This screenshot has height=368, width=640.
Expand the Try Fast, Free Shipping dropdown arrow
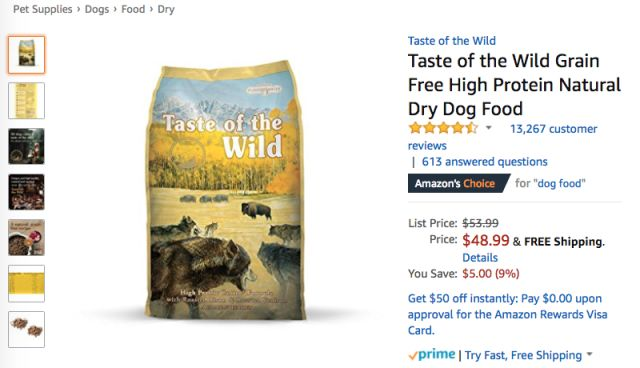click(x=590, y=354)
